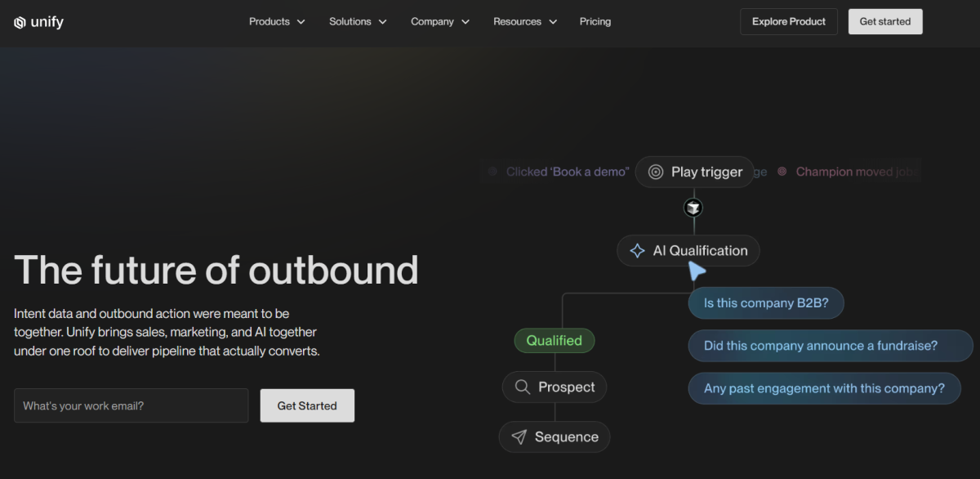Select the green Qualified node
980x479 pixels.
point(554,340)
